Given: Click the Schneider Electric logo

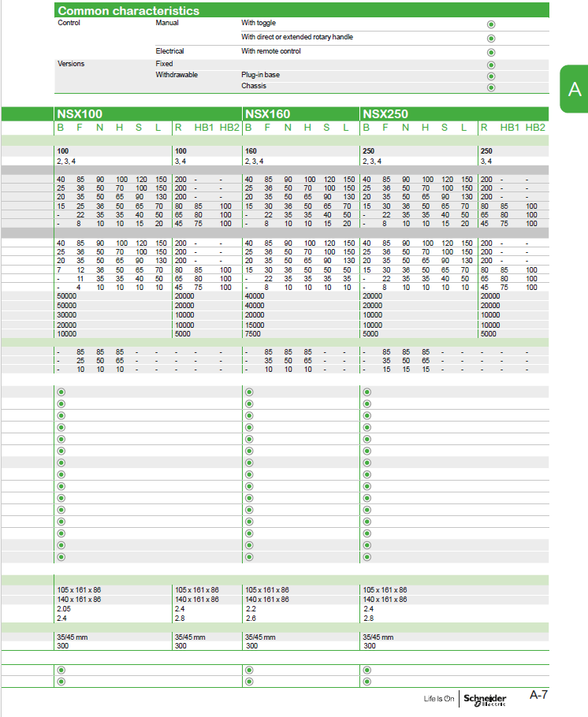Looking at the screenshot, I should pos(485,700).
